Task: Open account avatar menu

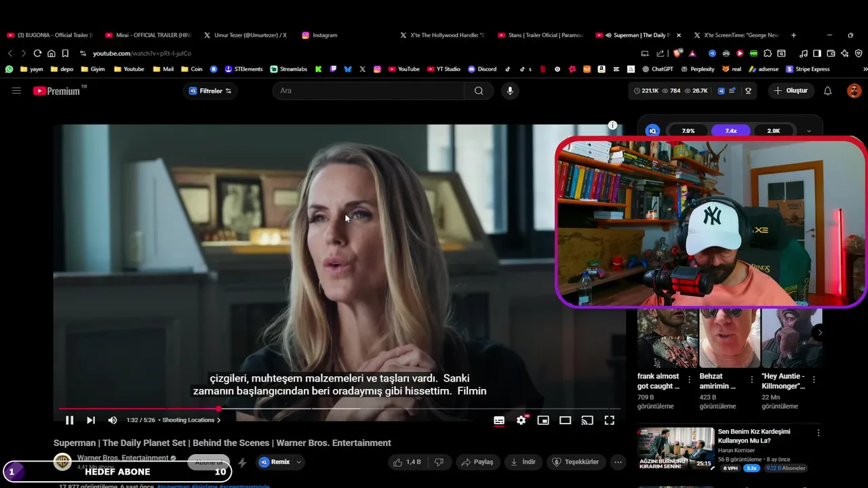Action: point(854,91)
